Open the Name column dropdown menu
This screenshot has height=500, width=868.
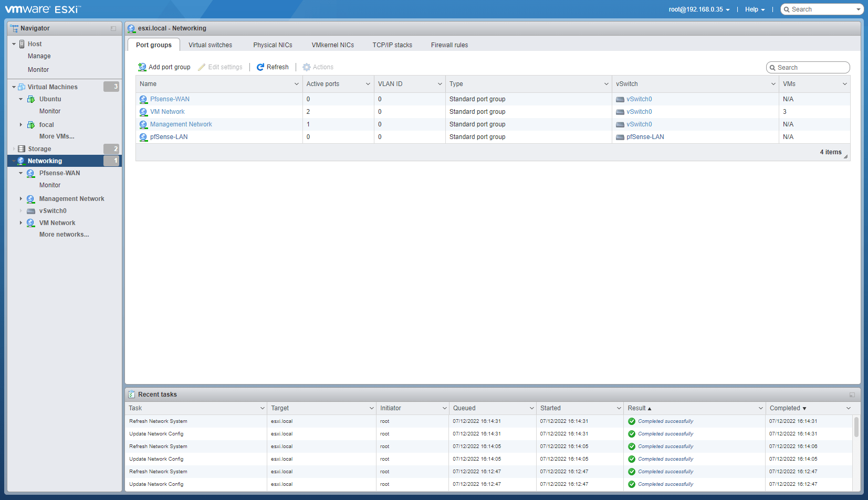click(296, 84)
